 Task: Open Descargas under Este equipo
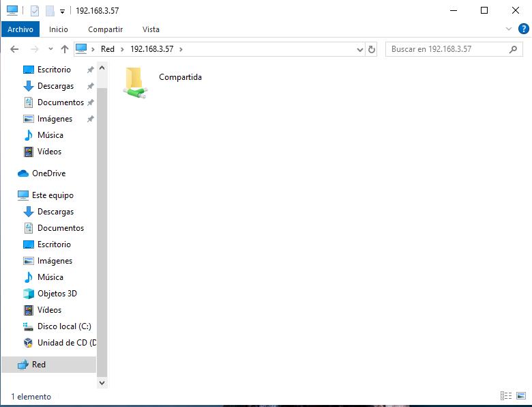[x=49, y=212]
